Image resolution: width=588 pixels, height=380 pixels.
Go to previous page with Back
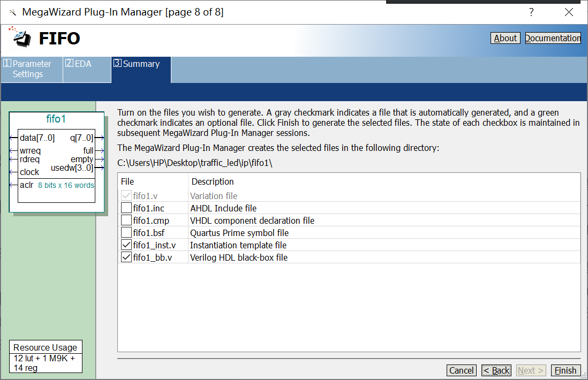pyautogui.click(x=496, y=370)
